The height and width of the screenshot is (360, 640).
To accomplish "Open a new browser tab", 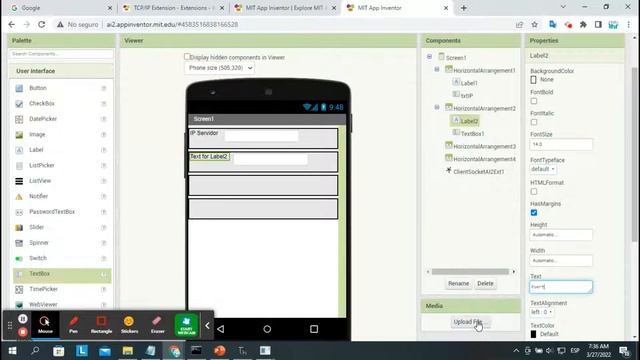I will [x=464, y=8].
